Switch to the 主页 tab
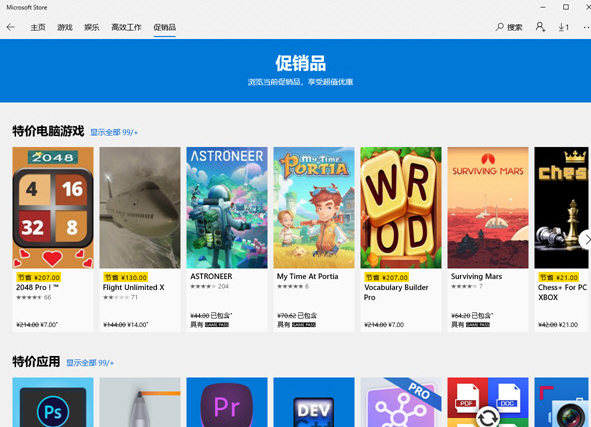The height and width of the screenshot is (427, 591). 38,27
